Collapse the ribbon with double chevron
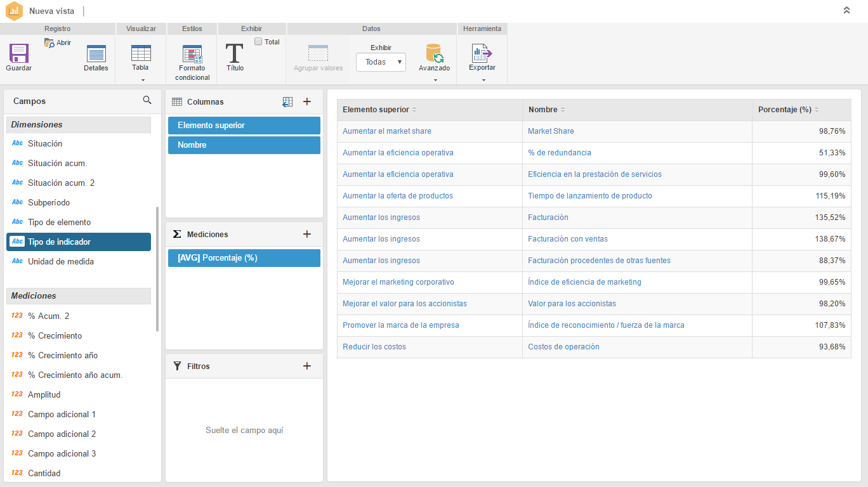868x487 pixels. [846, 11]
